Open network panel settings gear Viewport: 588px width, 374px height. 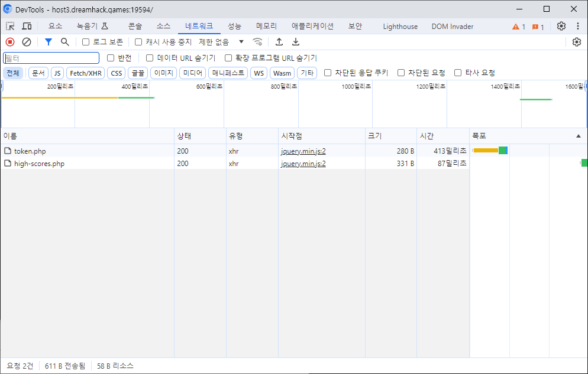tap(577, 42)
